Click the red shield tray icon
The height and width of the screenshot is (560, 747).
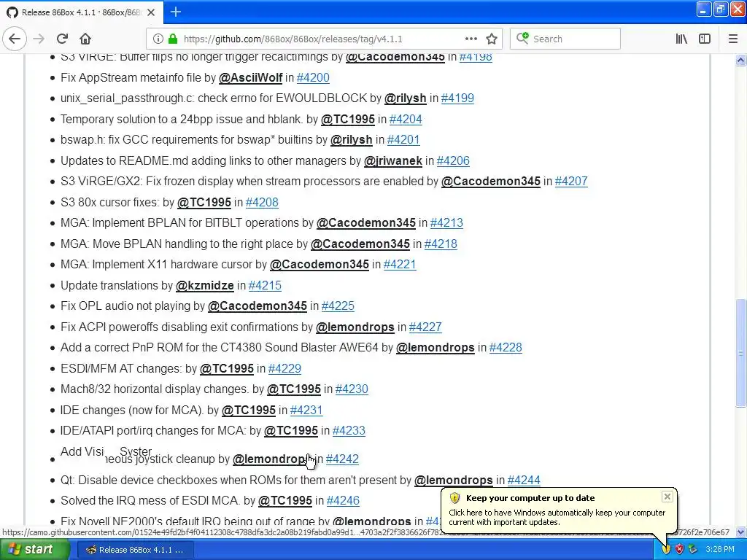coord(679,550)
